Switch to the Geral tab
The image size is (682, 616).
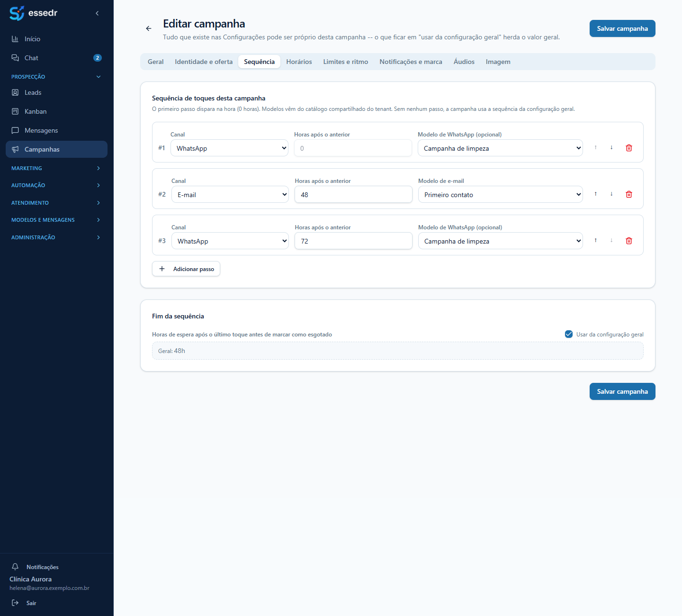point(156,62)
